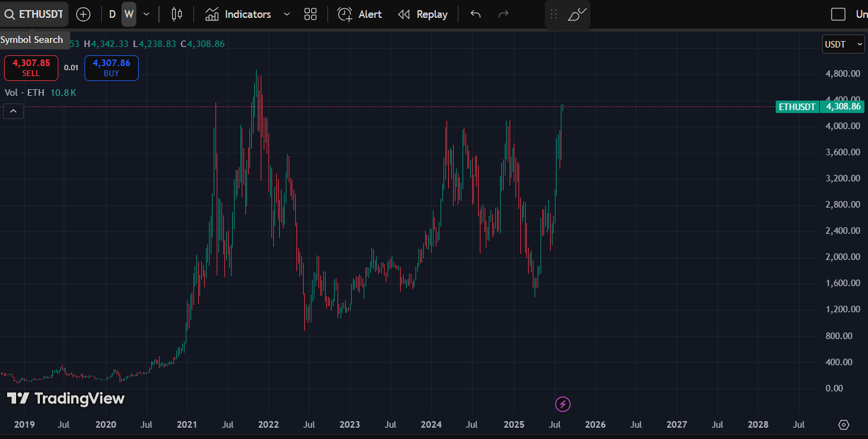Open the USDT currency dropdown

843,44
